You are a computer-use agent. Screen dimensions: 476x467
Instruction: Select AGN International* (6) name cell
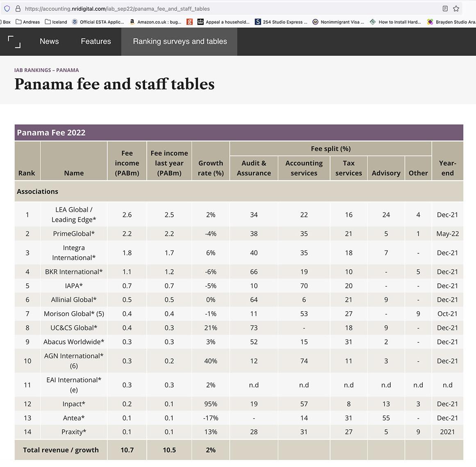click(x=74, y=361)
